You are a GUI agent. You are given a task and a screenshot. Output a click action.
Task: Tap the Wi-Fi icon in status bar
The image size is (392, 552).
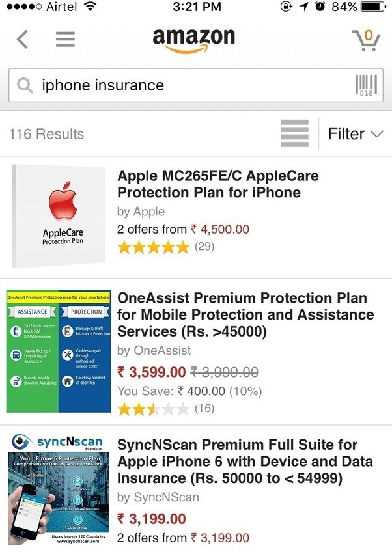(91, 8)
